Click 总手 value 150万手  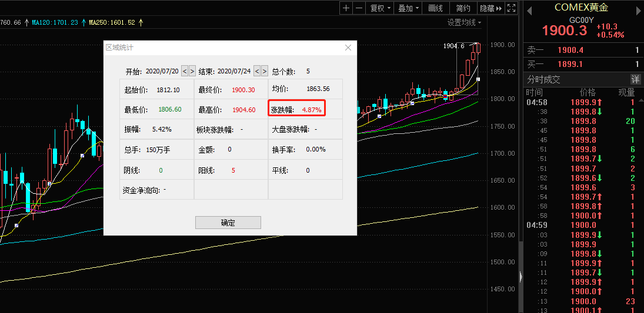pyautogui.click(x=158, y=150)
